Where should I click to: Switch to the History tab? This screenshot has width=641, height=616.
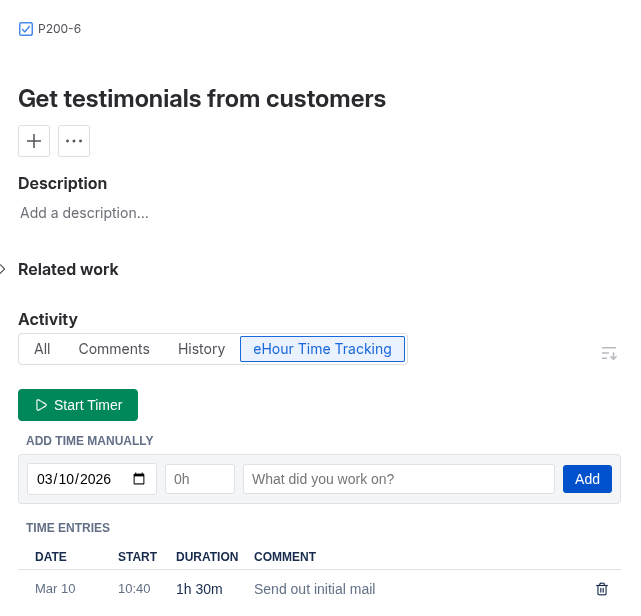[x=202, y=349]
